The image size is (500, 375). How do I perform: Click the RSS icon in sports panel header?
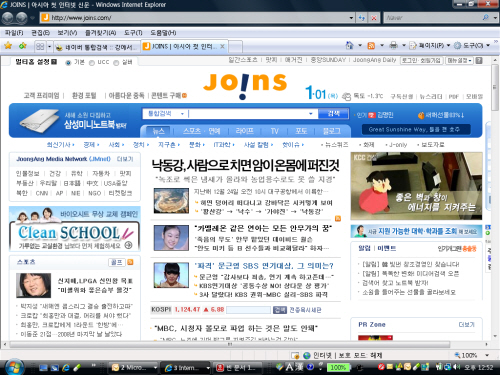pyautogui.click(x=130, y=262)
